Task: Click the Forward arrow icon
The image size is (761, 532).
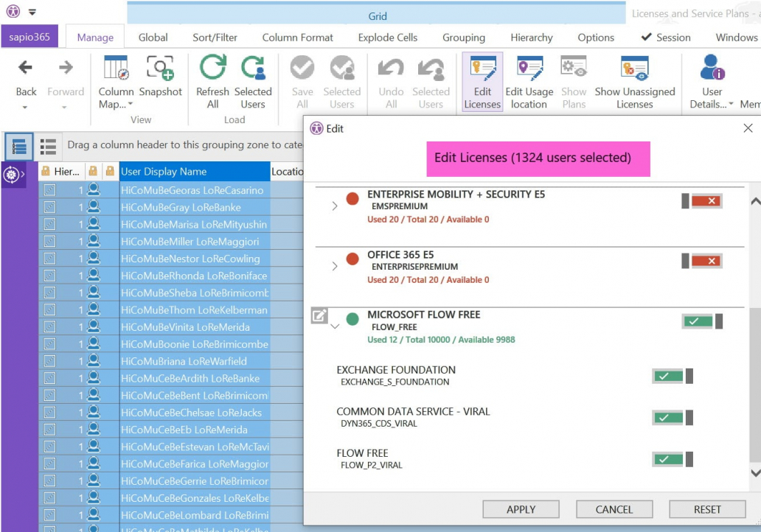Action: click(x=66, y=67)
